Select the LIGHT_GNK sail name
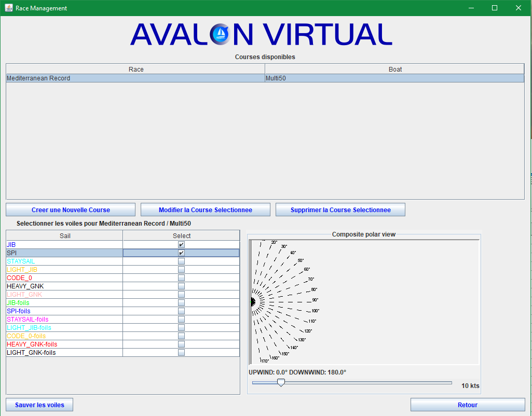Screen dimensions: 532x416 (x=24, y=294)
